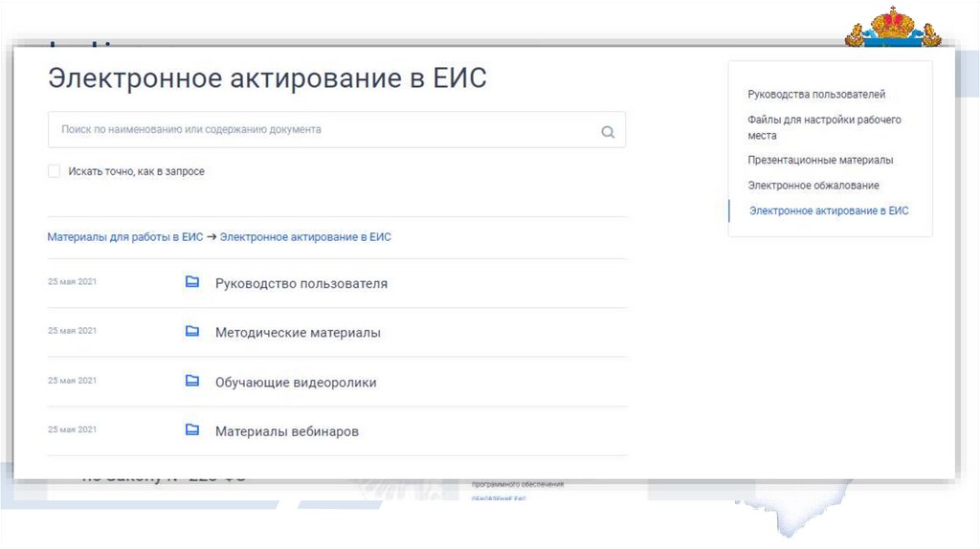Click the 'ОБНОВЛЕНИЕ ЕИС' link at bottom
Viewport: 980px width, 549px height.
(x=499, y=498)
